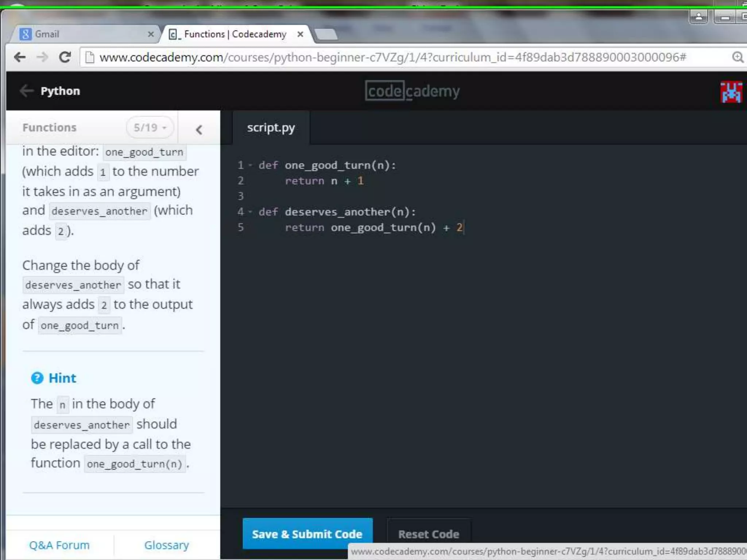Click the page icon beside the URL
This screenshot has width=747, height=560.
click(90, 57)
